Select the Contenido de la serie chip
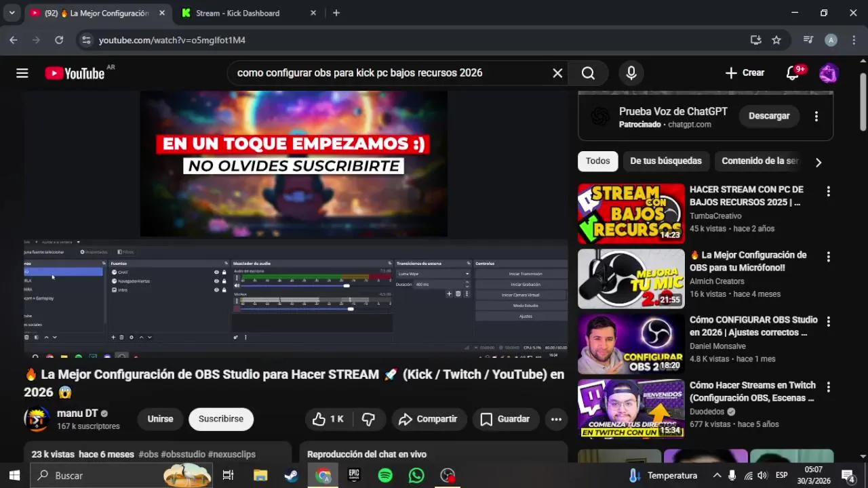The width and height of the screenshot is (868, 488). 759,161
